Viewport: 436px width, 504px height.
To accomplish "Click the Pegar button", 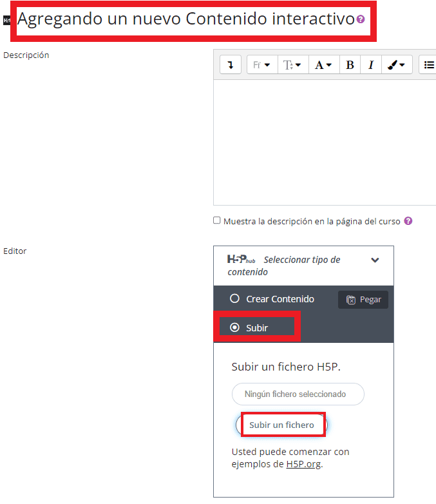I will [363, 300].
